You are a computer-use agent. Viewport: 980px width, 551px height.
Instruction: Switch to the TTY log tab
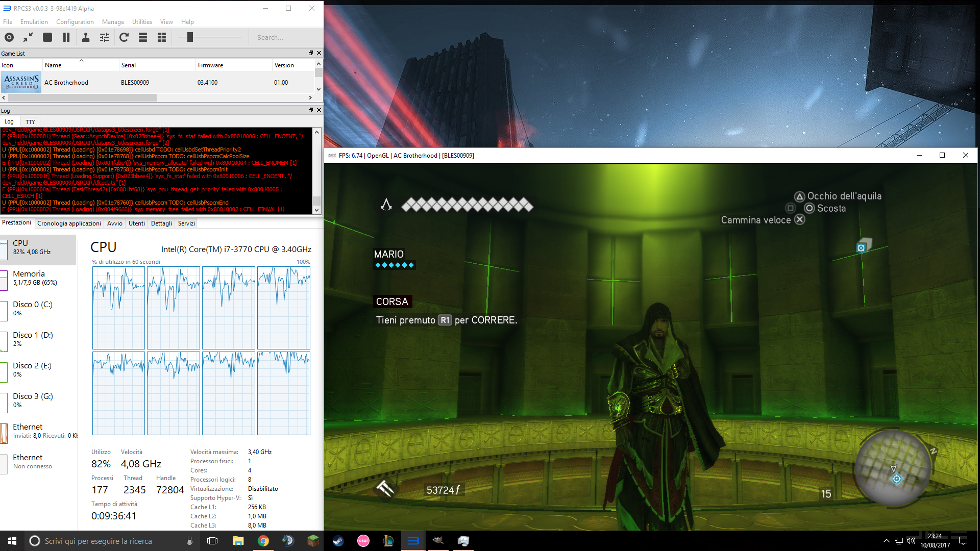[x=30, y=122]
